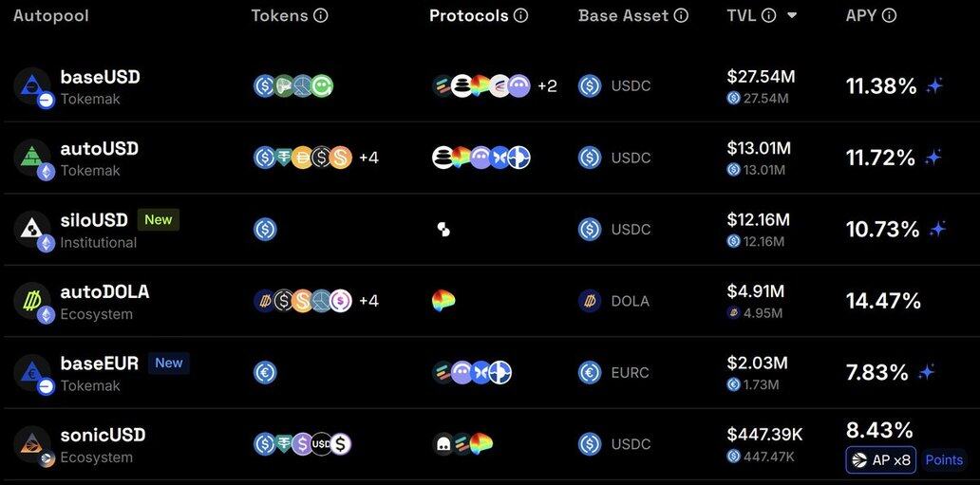Screen dimensions: 980x485
Task: Toggle TVL sort order arrow
Action: pos(792,15)
